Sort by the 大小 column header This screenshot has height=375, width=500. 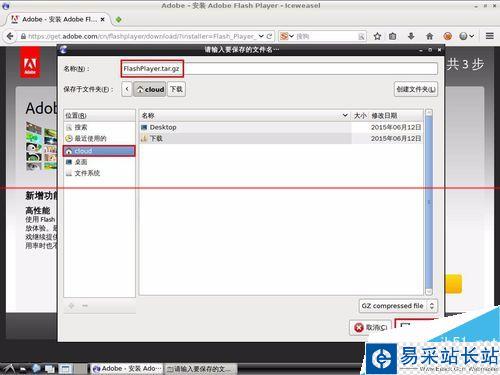pos(360,115)
